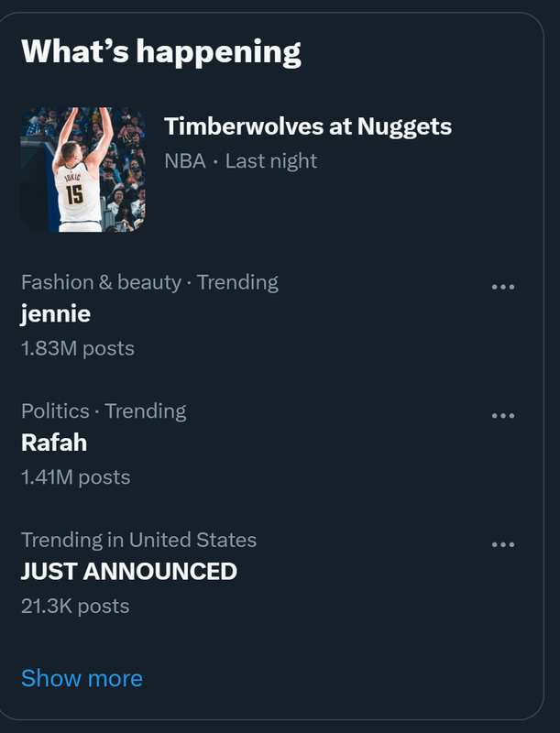Open more options for Rafah trend
The width and height of the screenshot is (560, 733).
tap(503, 416)
